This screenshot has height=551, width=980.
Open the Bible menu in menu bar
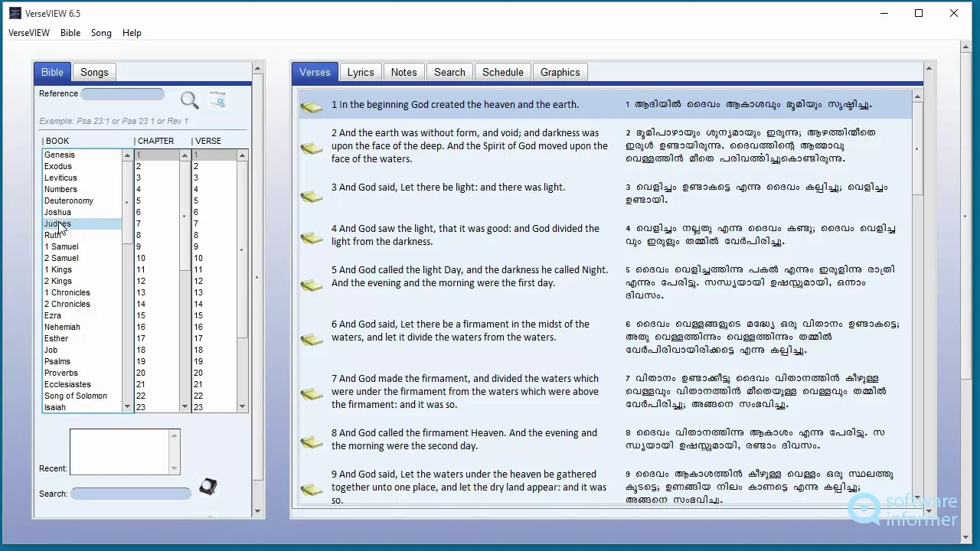(x=70, y=33)
